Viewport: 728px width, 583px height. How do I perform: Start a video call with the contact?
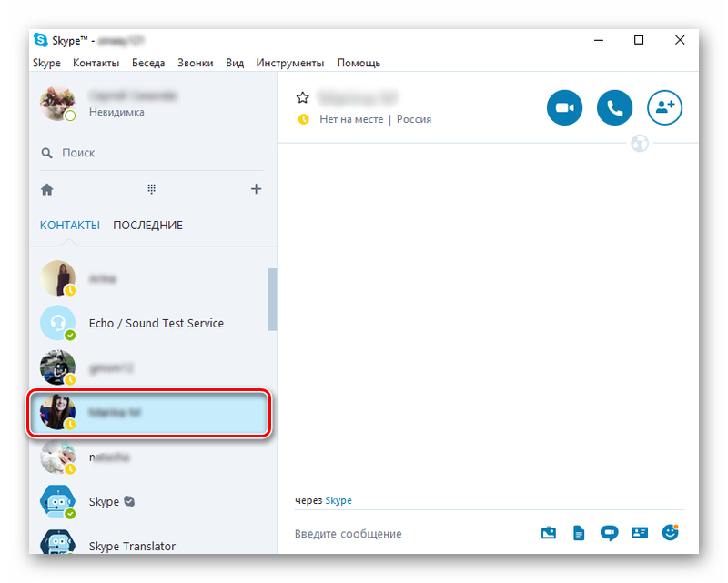[x=564, y=108]
